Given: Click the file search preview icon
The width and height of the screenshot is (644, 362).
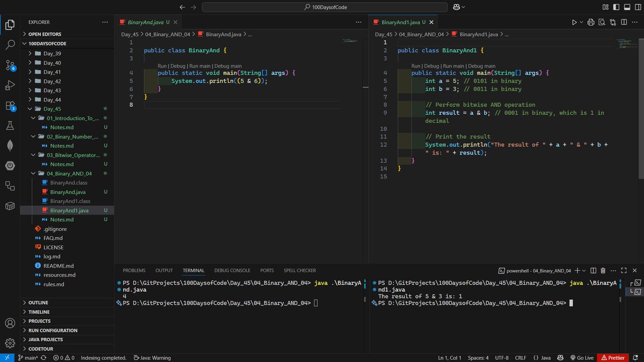Looking at the screenshot, I should click(x=602, y=22).
